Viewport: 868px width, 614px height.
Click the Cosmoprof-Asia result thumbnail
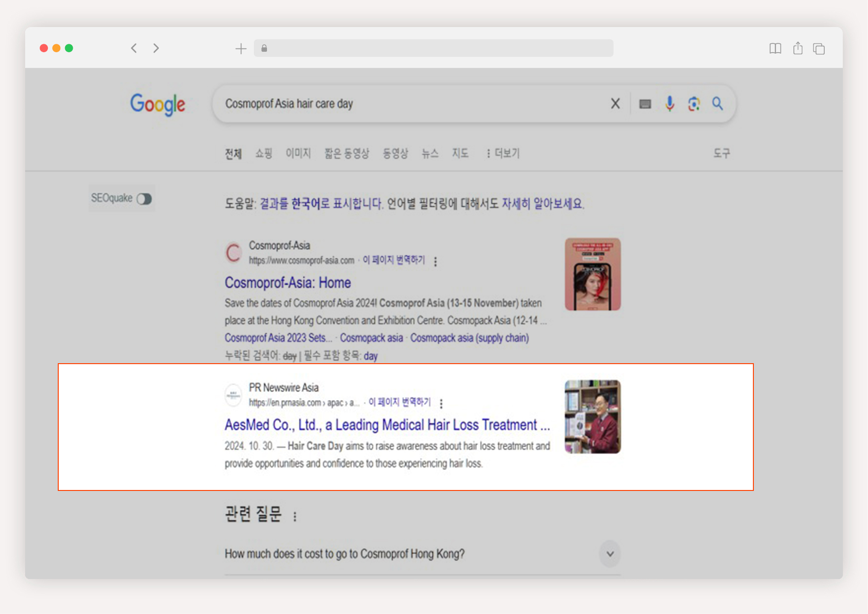point(593,274)
